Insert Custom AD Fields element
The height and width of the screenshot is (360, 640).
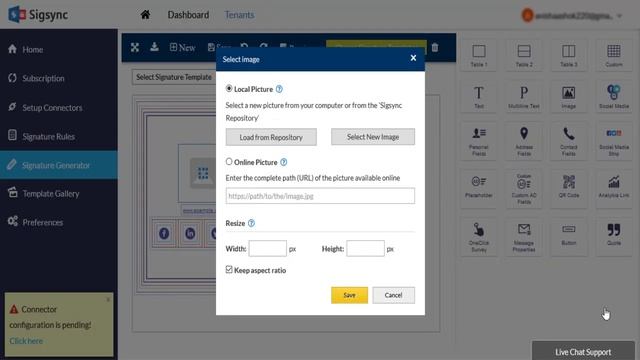pyautogui.click(x=524, y=188)
